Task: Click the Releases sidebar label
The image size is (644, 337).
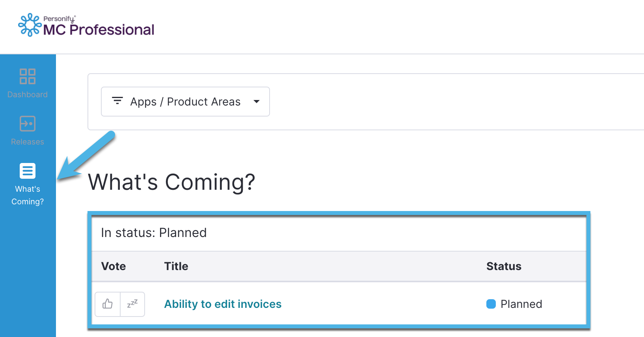Action: click(x=28, y=142)
